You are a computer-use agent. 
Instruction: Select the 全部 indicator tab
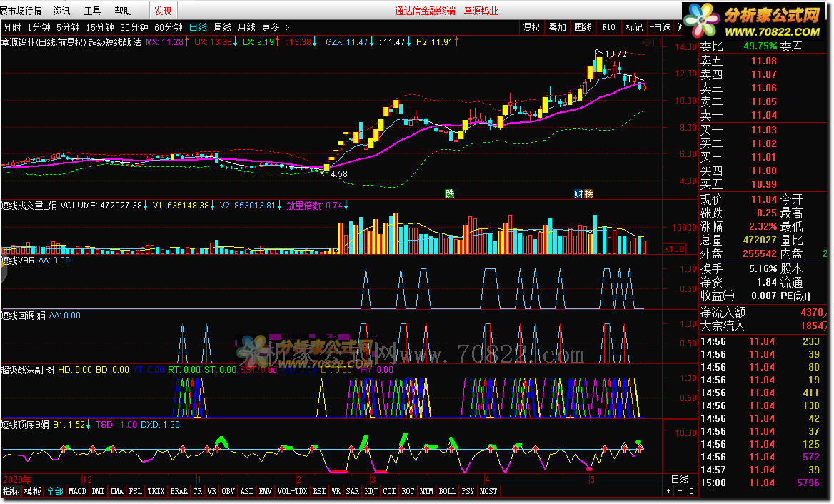[54, 491]
